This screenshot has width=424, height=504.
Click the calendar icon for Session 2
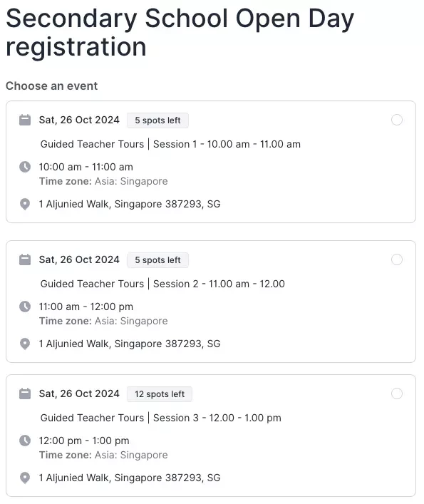click(25, 259)
